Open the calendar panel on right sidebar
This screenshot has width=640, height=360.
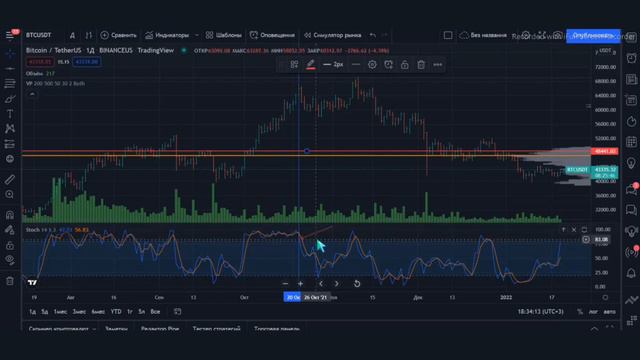[x=631, y=142]
